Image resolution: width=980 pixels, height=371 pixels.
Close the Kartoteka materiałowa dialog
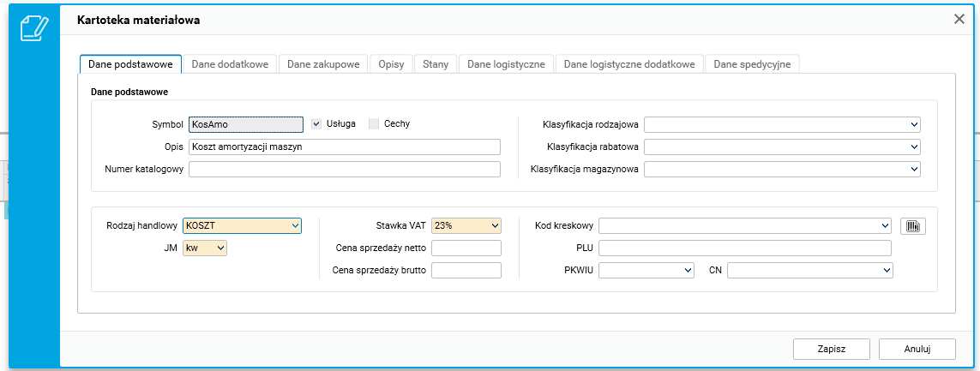coord(959,19)
